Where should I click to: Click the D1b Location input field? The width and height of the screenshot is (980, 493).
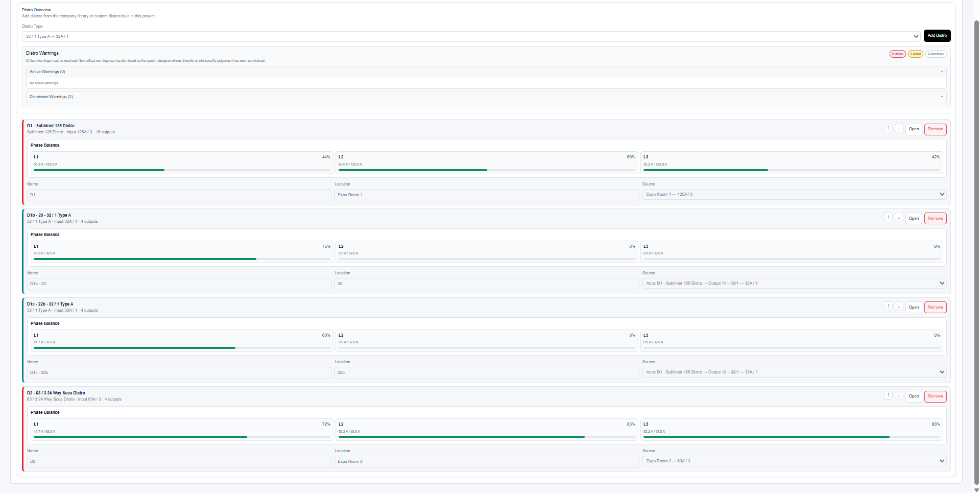click(487, 284)
